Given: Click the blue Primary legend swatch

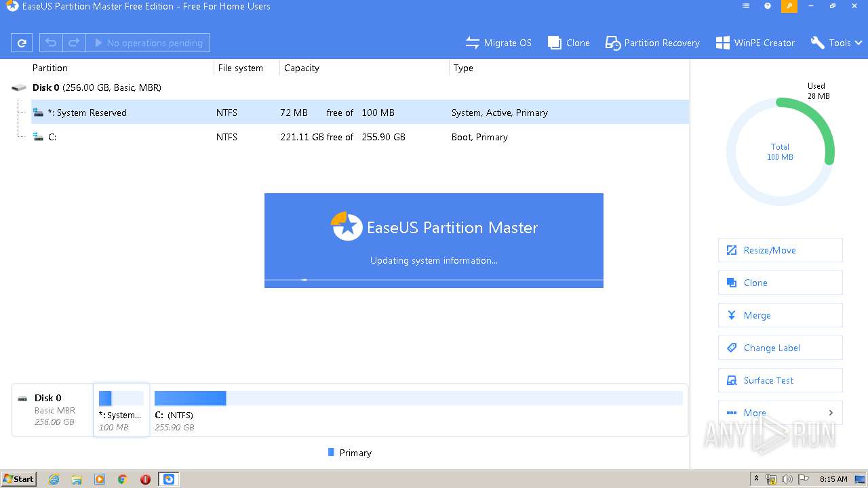Looking at the screenshot, I should [331, 452].
